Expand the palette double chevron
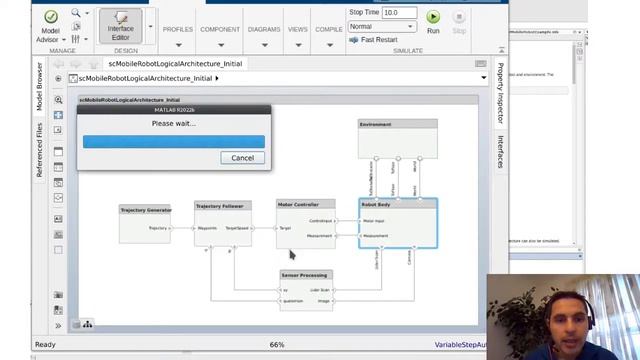 tap(58, 326)
